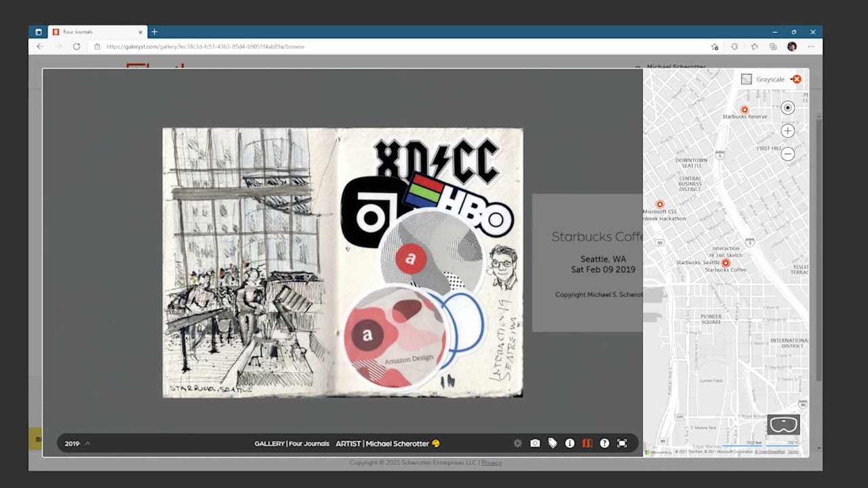Screen dimensions: 868x488
Task: Select the Starbucks Reserve map pin
Action: [x=745, y=110]
